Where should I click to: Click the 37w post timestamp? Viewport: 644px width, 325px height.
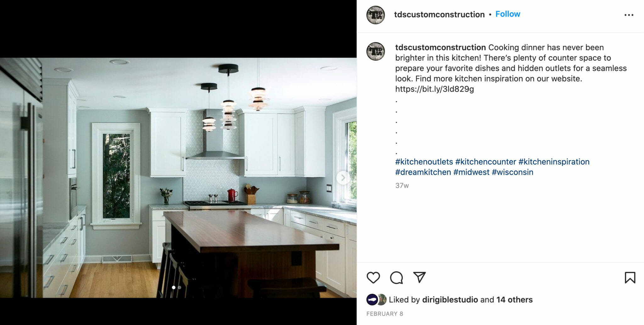tap(402, 186)
